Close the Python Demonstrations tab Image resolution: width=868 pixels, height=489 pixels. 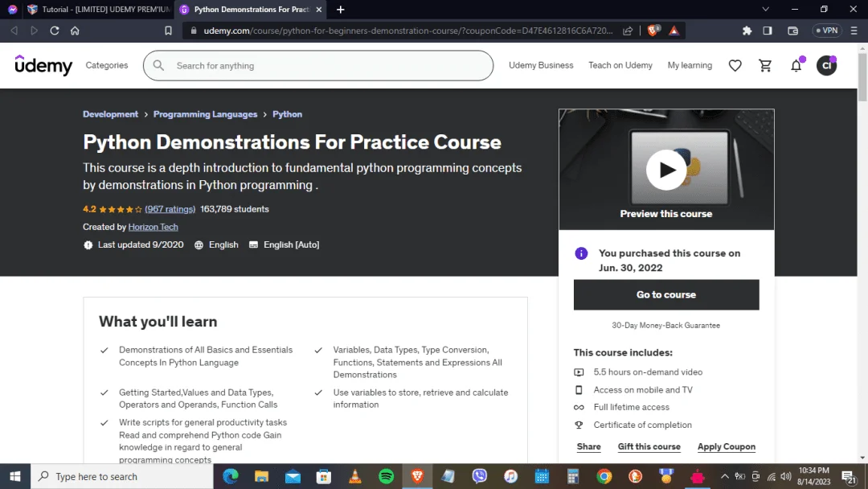[x=319, y=10]
